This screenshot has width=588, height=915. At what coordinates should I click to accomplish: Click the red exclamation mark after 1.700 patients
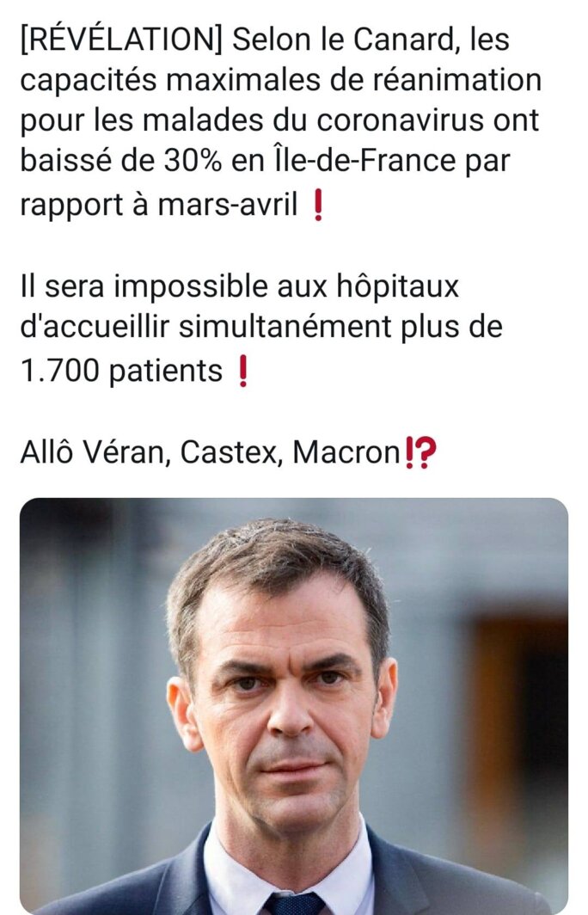point(242,372)
